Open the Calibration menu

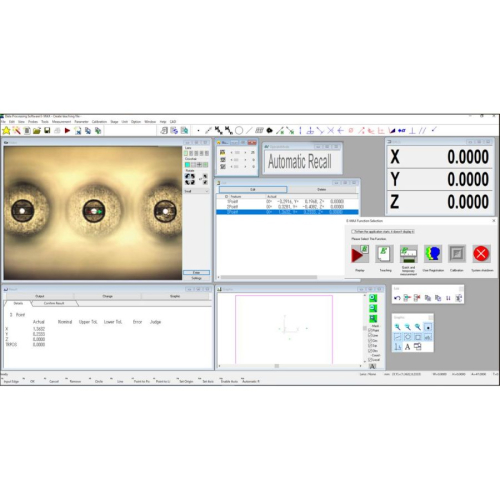(x=99, y=122)
